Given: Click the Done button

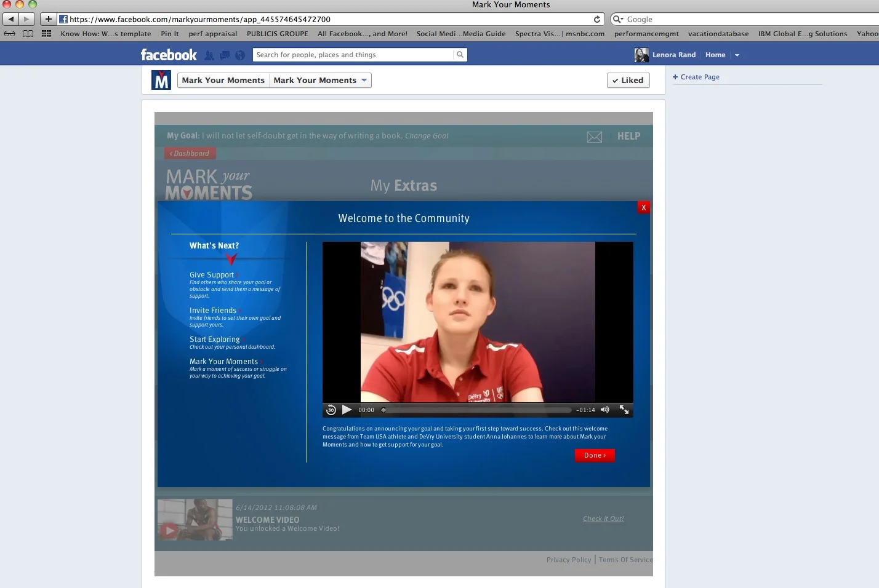Looking at the screenshot, I should point(595,455).
